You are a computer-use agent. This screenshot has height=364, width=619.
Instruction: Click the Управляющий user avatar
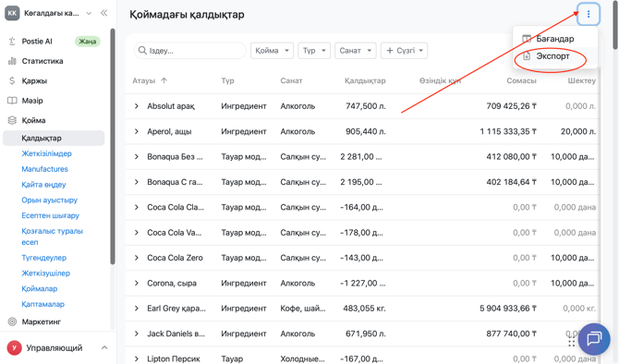[14, 347]
